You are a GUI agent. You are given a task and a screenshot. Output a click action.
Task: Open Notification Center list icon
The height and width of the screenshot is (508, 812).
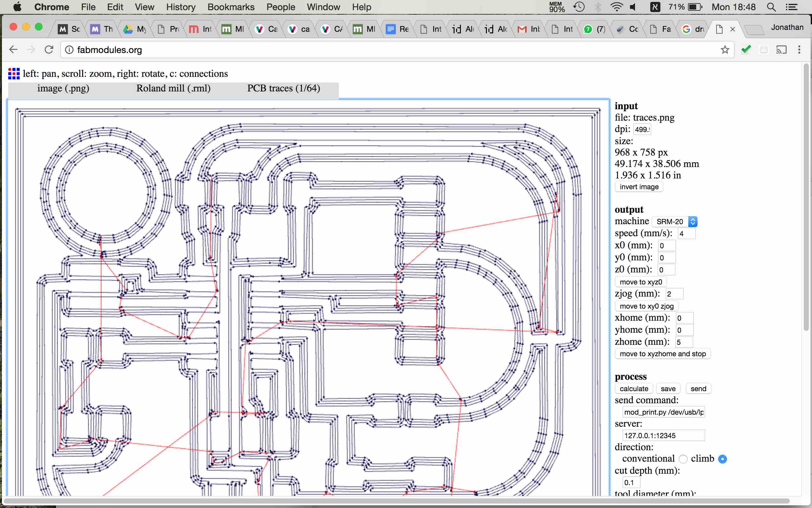pos(791,7)
